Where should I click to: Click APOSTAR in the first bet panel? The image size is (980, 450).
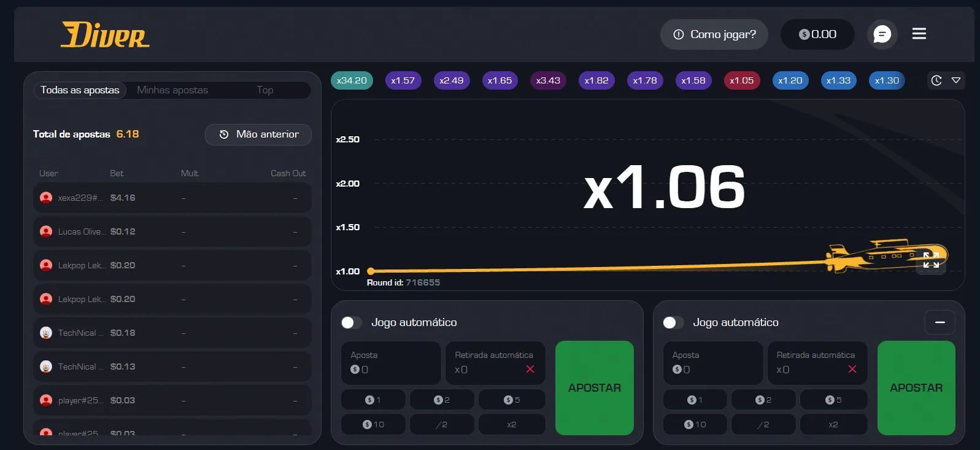tap(594, 388)
